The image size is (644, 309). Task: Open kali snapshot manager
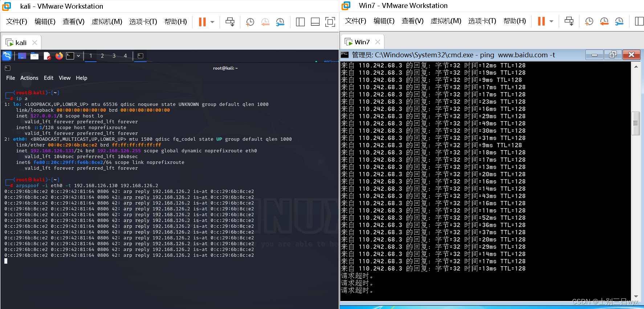point(280,22)
